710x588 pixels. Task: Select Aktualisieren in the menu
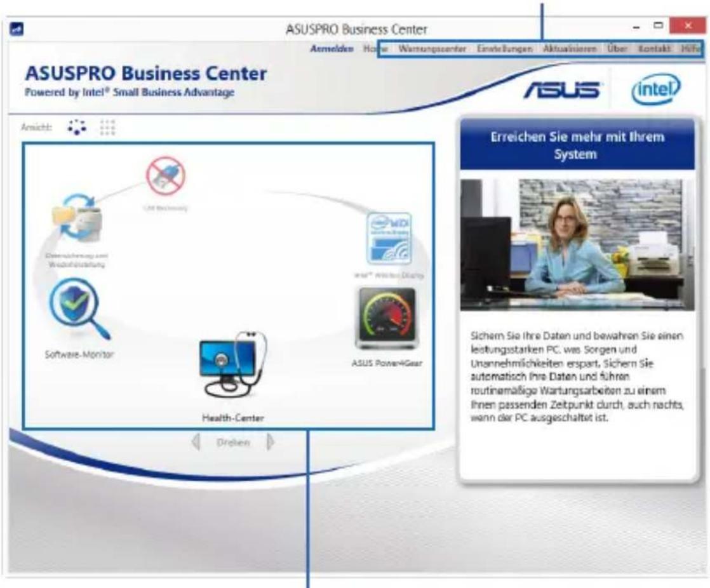[x=570, y=48]
